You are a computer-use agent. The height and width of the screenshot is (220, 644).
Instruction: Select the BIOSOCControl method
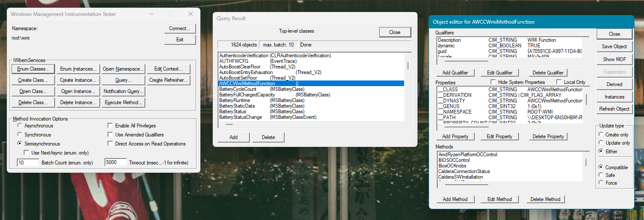(x=510, y=160)
